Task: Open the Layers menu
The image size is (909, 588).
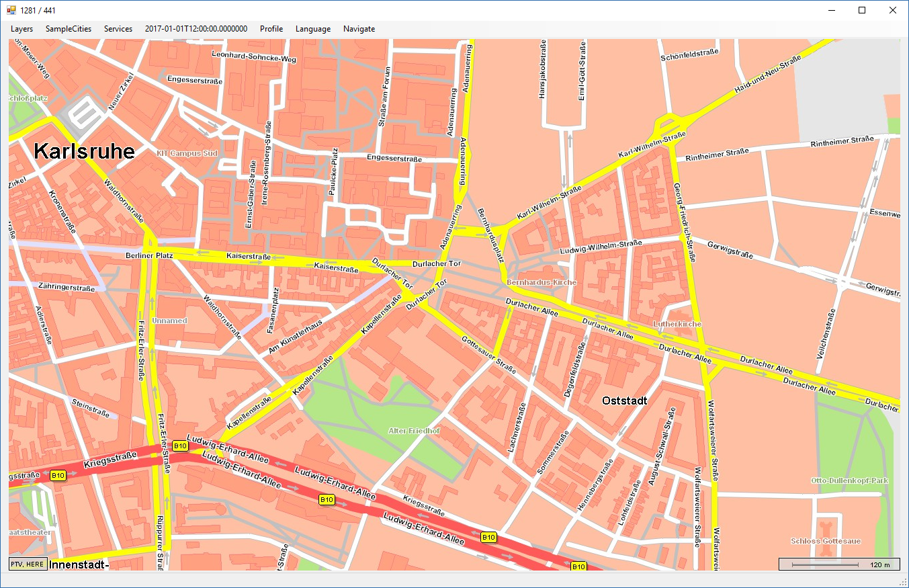Action: tap(21, 29)
